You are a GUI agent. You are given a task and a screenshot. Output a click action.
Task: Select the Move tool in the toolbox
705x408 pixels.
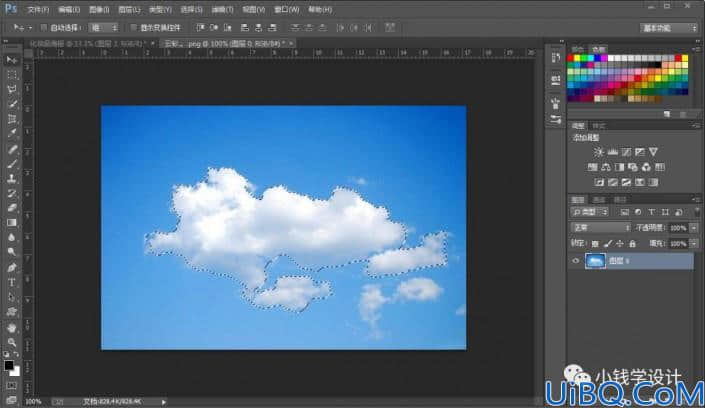click(x=12, y=60)
